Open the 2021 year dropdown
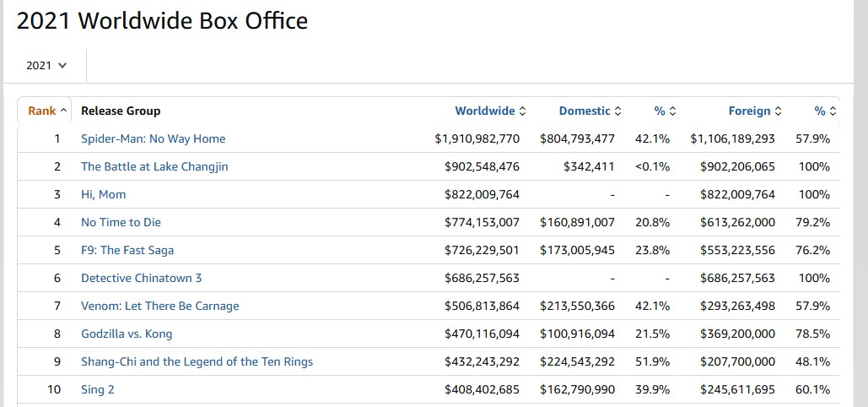This screenshot has height=407, width=868. coord(46,65)
